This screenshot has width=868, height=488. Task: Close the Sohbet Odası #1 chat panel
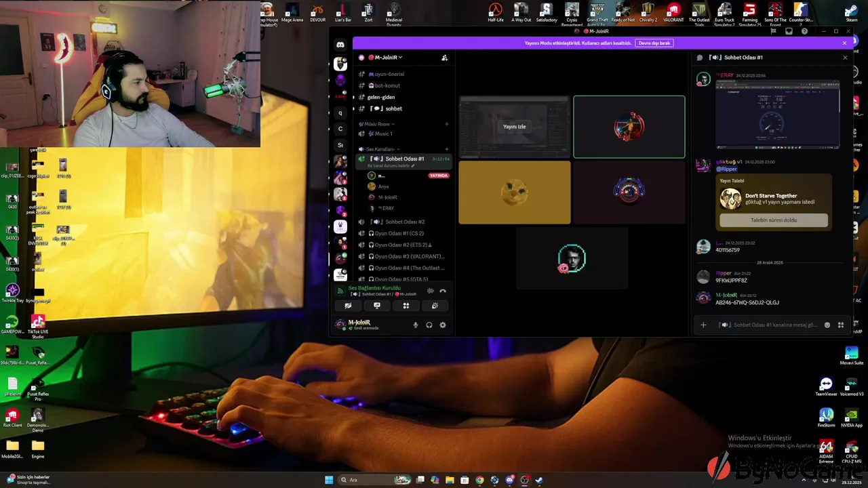coord(845,58)
